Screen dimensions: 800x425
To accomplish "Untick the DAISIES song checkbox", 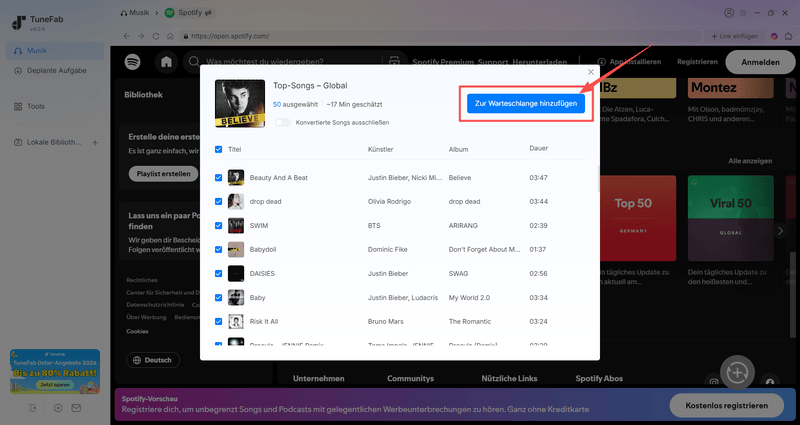I will (218, 273).
